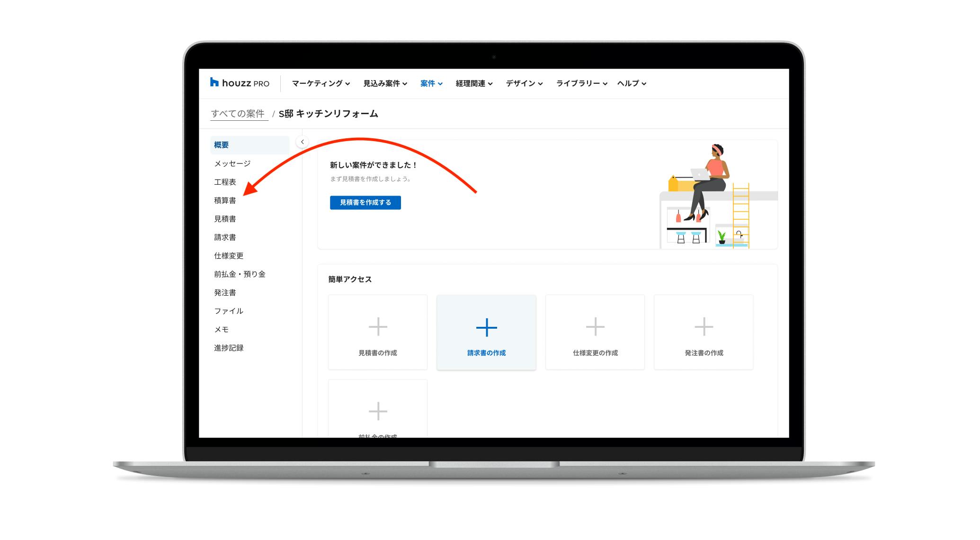Select 見積書 in the sidebar
The width and height of the screenshot is (980, 540).
[x=225, y=219]
